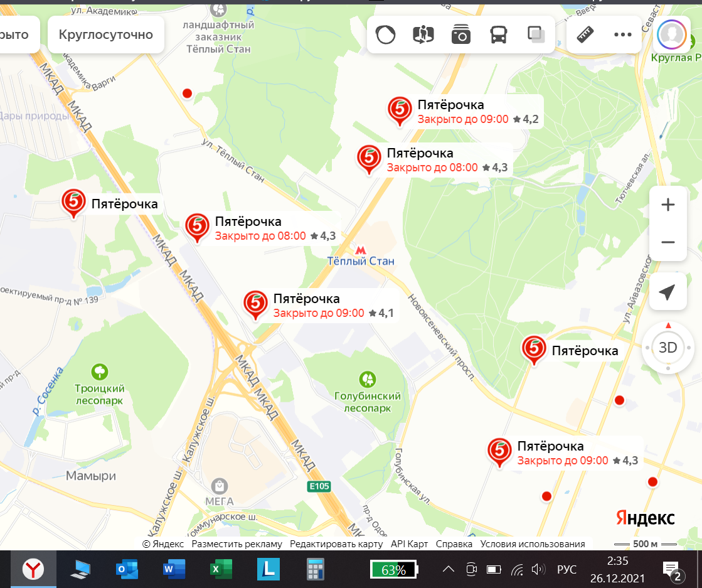Click Тёплый Стан metro station icon
Image resolution: width=702 pixels, height=588 pixels.
tap(360, 250)
